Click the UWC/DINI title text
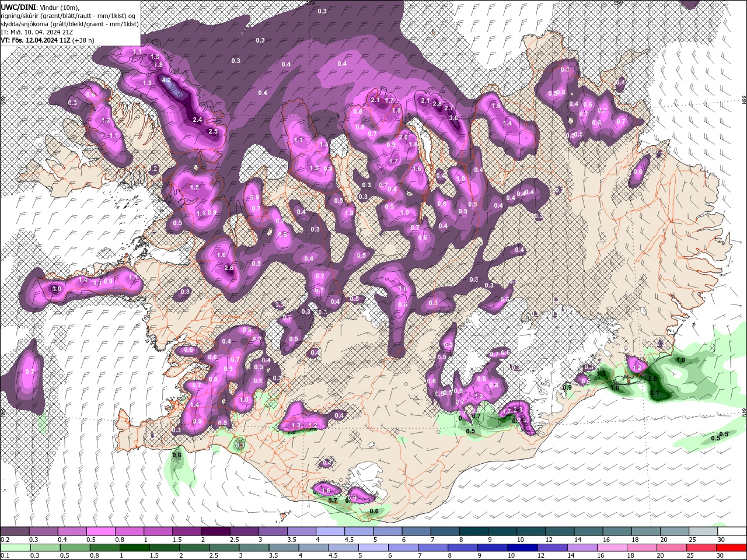The image size is (747, 560). pos(18,7)
